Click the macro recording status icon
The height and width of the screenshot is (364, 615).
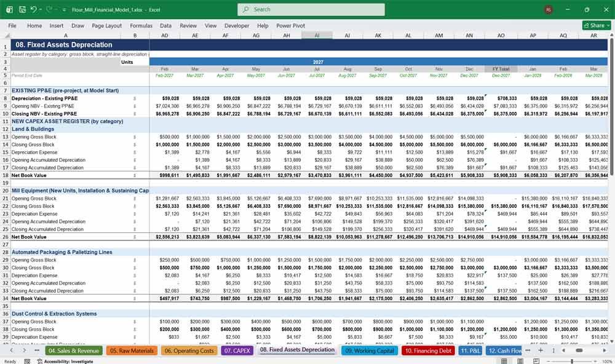pyautogui.click(x=27, y=362)
